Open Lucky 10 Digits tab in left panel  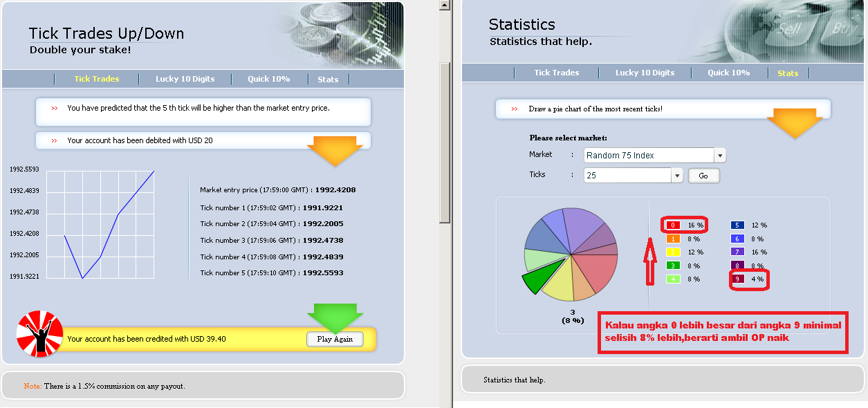pyautogui.click(x=185, y=79)
